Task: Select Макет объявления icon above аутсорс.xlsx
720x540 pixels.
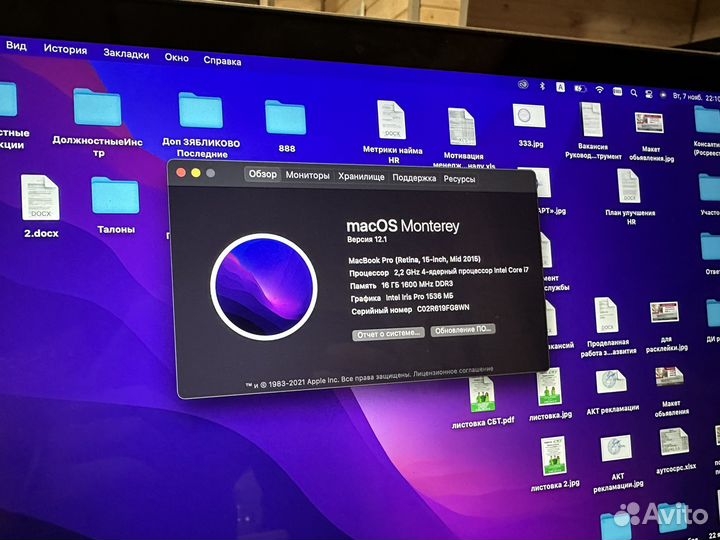Action: pos(669,377)
